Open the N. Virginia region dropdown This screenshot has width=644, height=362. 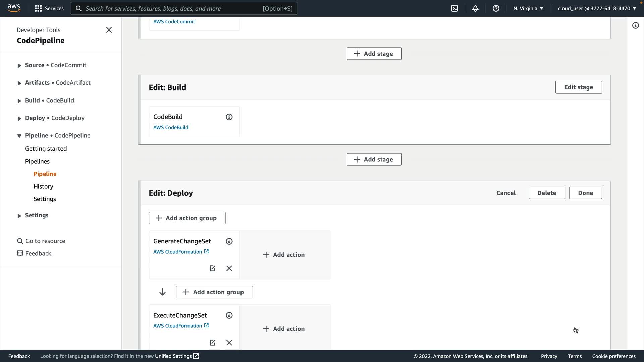528,8
